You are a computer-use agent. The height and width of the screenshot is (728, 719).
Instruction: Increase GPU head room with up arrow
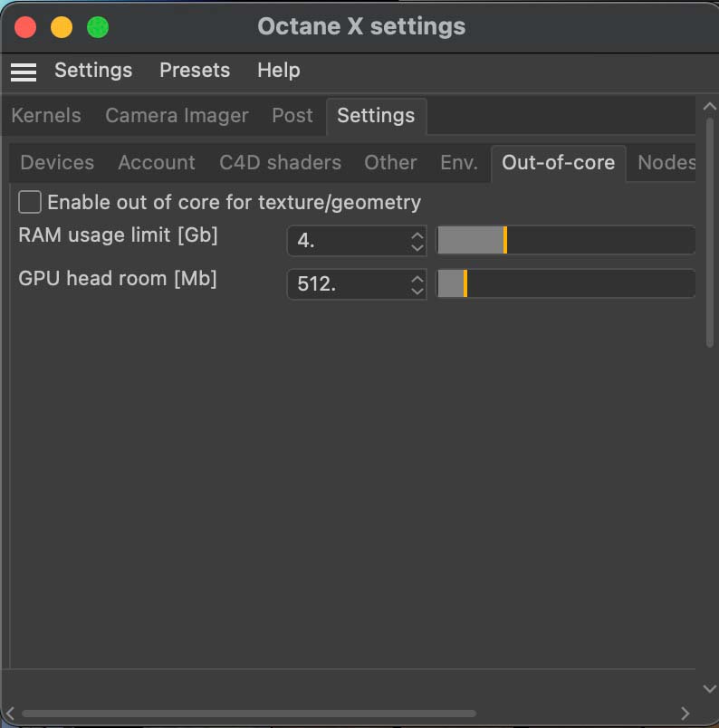click(x=417, y=279)
